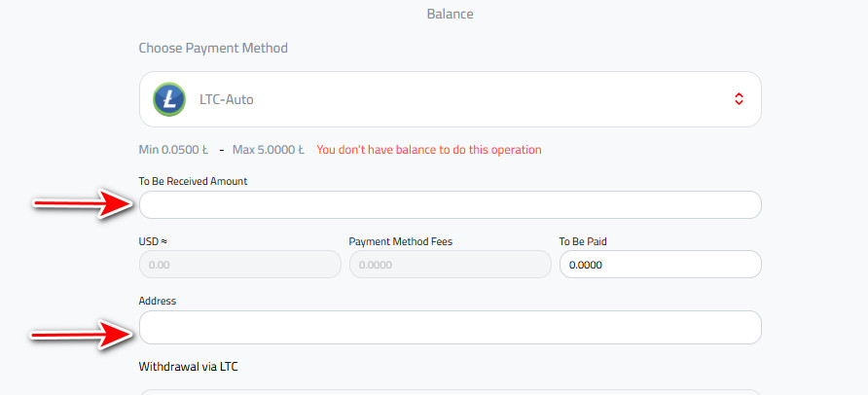The width and height of the screenshot is (868, 395).
Task: Click the To Be Received Amount label
Action: pyautogui.click(x=194, y=181)
